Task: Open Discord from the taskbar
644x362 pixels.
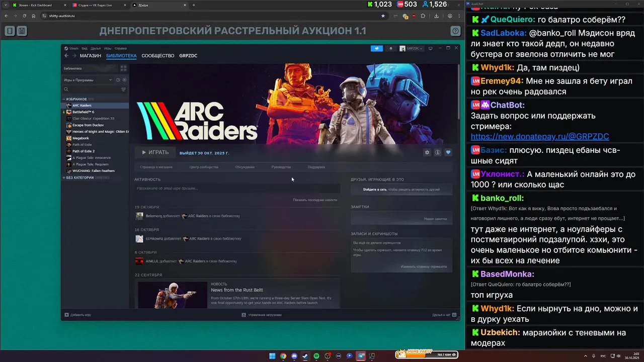Action: (x=294, y=356)
